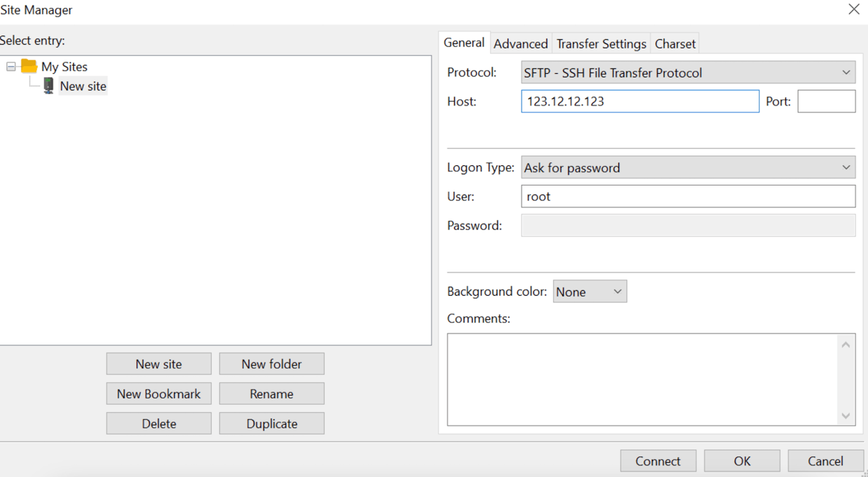Image resolution: width=868 pixels, height=477 pixels.
Task: Click the server icon next to New site
Action: click(48, 85)
